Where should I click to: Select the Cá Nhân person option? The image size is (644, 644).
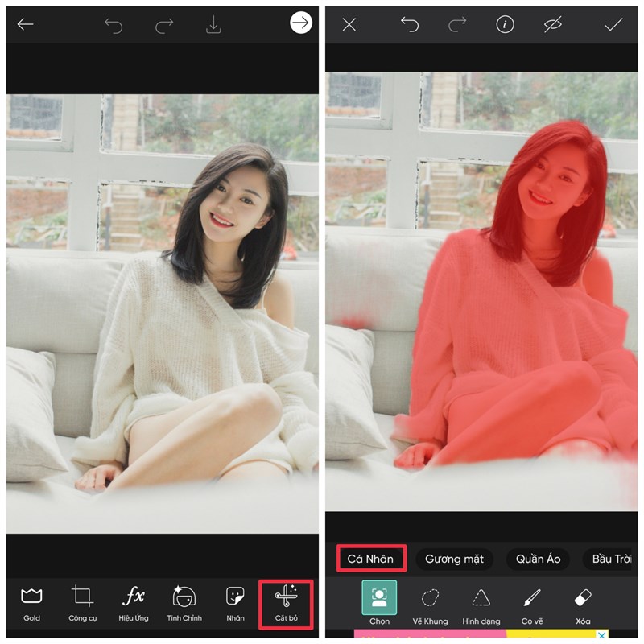point(370,559)
